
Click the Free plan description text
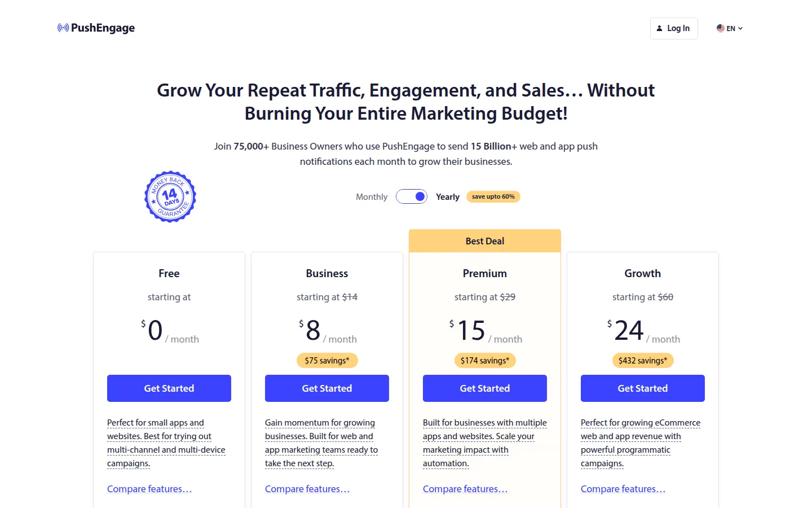click(166, 443)
